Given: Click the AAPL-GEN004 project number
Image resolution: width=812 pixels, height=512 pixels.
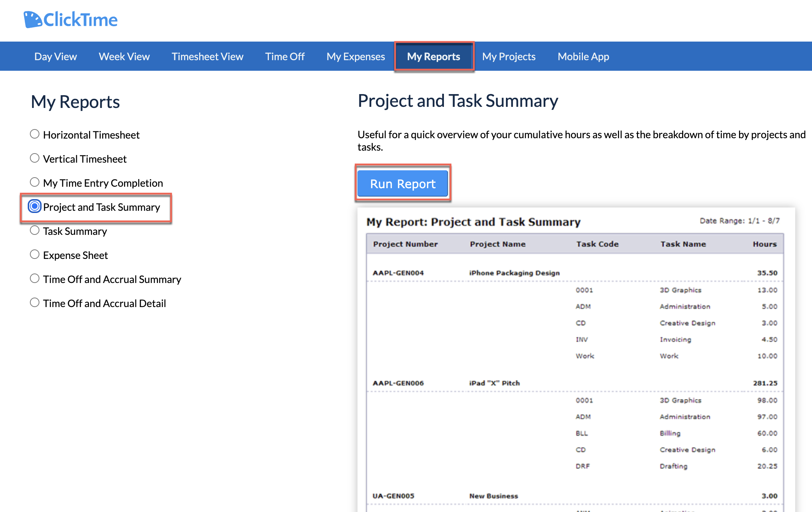Looking at the screenshot, I should pos(398,273).
